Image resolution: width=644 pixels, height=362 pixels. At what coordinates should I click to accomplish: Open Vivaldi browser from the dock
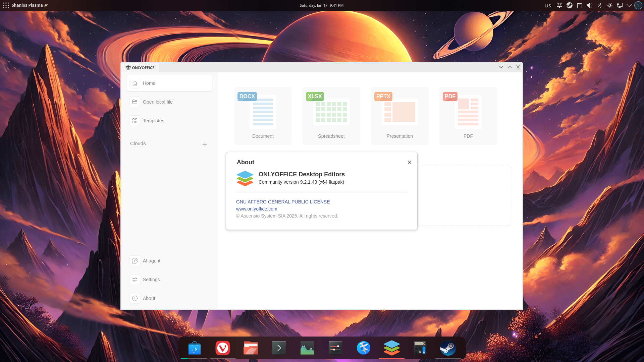[223, 348]
